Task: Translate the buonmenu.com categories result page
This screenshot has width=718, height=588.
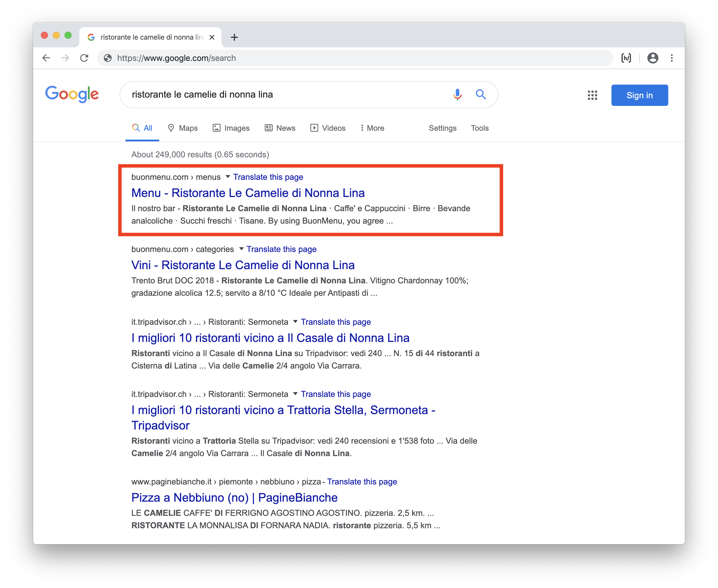Action: 281,249
